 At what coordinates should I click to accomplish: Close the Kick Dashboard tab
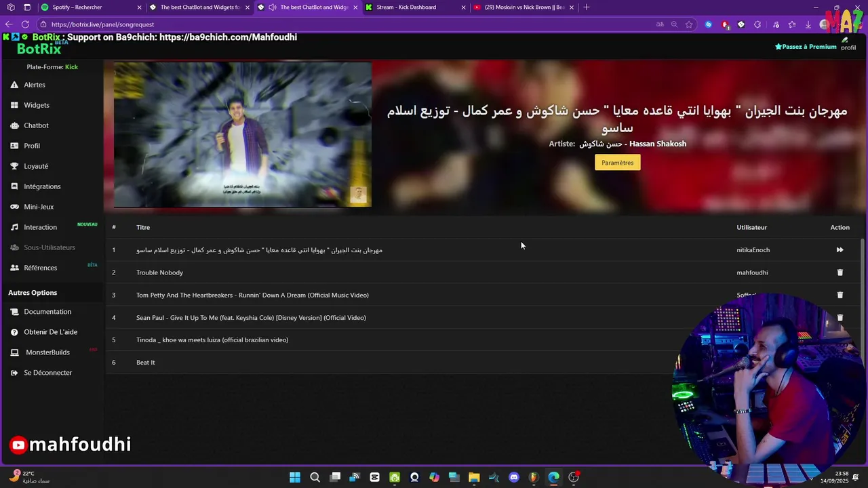463,7
